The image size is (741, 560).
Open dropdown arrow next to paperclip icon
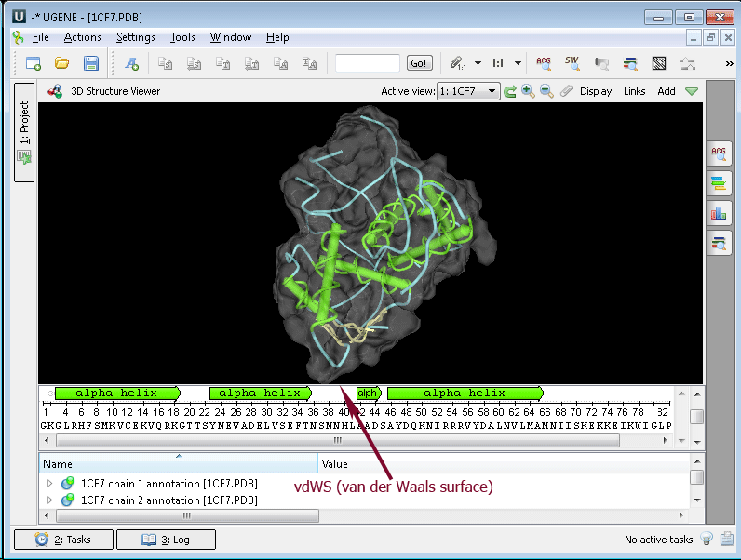point(478,63)
